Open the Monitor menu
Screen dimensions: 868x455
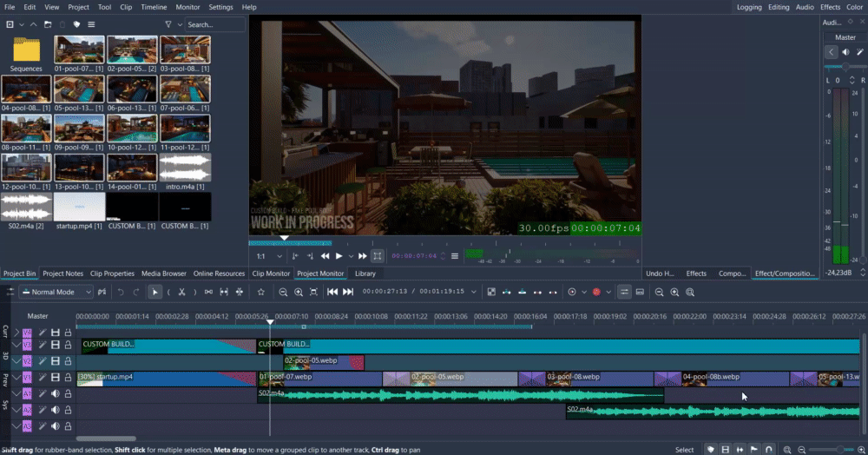tap(187, 7)
